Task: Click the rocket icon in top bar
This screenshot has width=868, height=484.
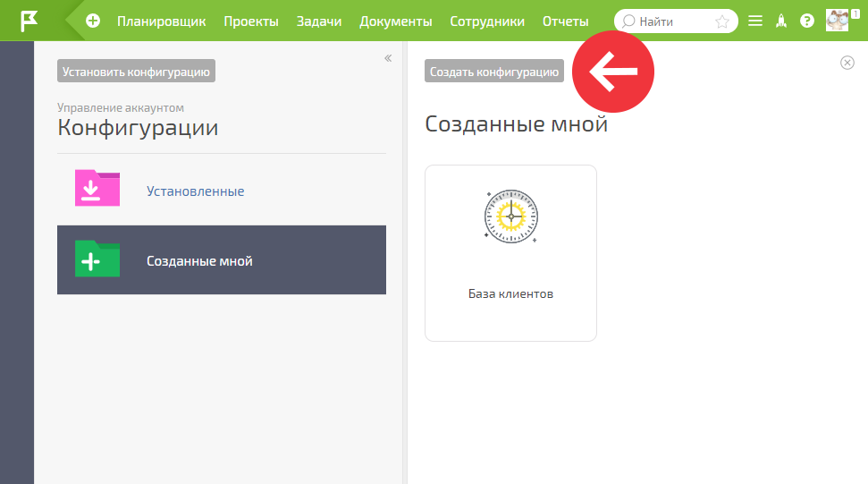Action: [781, 21]
